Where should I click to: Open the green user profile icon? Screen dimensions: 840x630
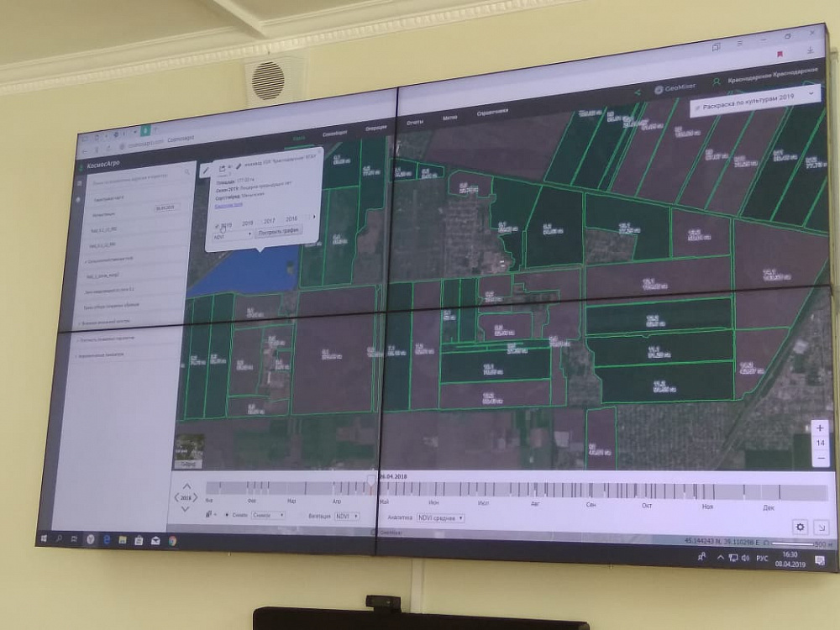pyautogui.click(x=717, y=82)
